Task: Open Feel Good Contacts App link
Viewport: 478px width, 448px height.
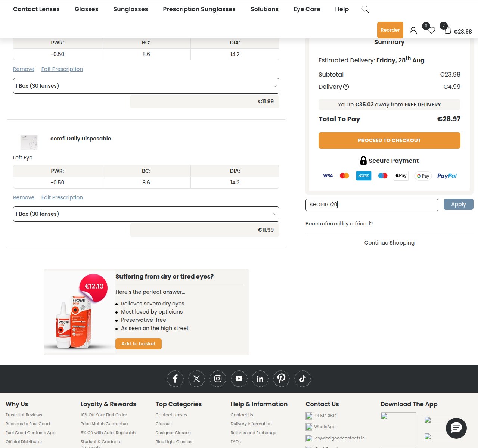Action: click(31, 433)
